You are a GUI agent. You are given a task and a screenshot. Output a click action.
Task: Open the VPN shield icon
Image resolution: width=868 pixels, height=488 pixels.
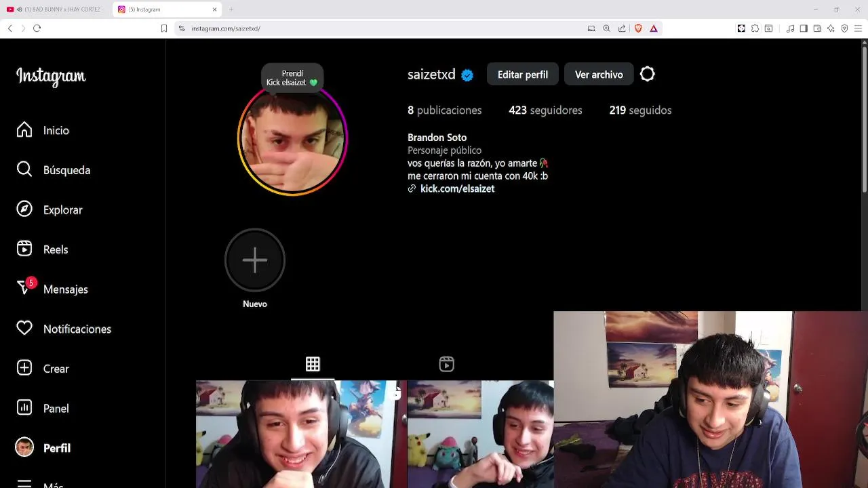[x=844, y=28]
